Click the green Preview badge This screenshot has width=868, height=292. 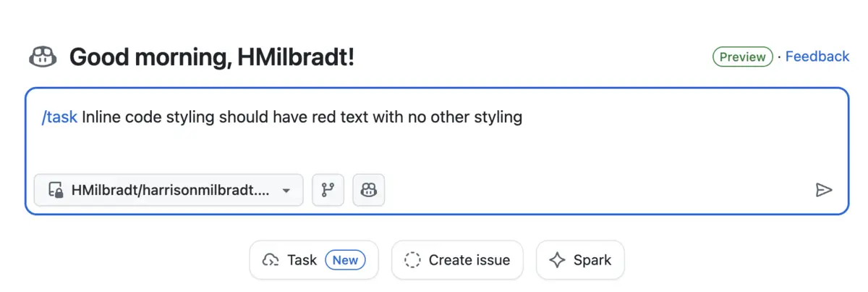click(742, 57)
